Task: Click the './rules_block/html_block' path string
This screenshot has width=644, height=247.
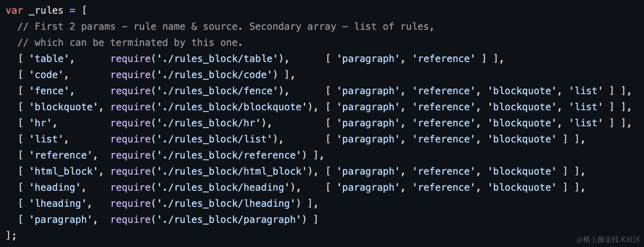Action: [x=232, y=171]
